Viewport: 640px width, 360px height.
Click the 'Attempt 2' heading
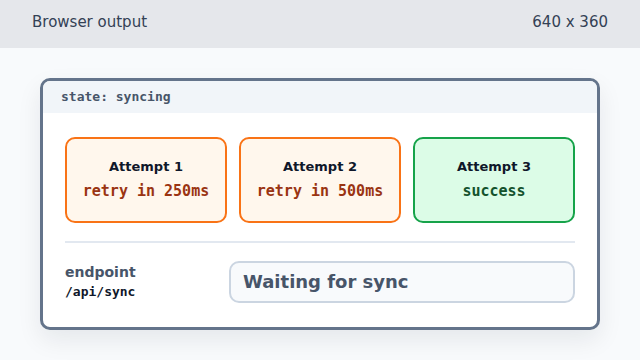click(x=320, y=167)
